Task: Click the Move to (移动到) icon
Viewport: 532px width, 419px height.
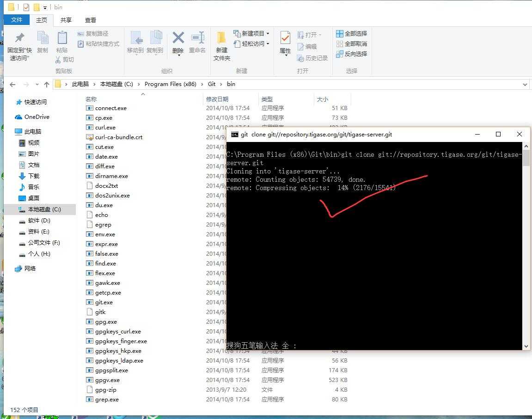Action: click(137, 38)
